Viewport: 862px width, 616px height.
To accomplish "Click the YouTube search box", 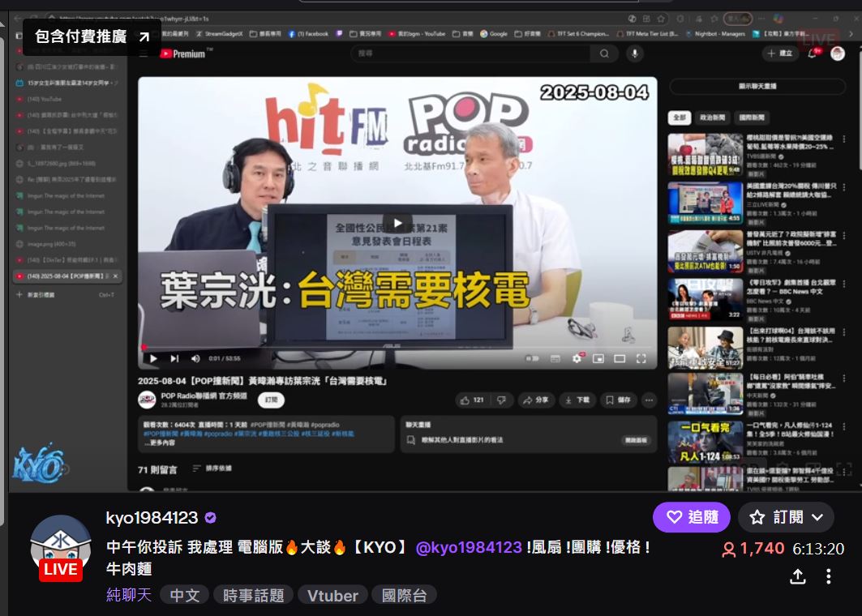I will pos(470,53).
